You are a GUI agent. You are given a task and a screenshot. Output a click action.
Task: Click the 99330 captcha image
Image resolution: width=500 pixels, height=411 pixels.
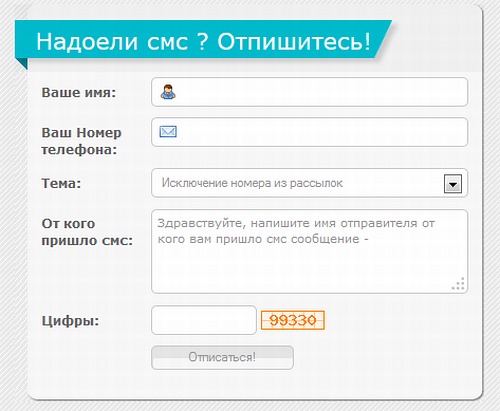click(x=293, y=320)
